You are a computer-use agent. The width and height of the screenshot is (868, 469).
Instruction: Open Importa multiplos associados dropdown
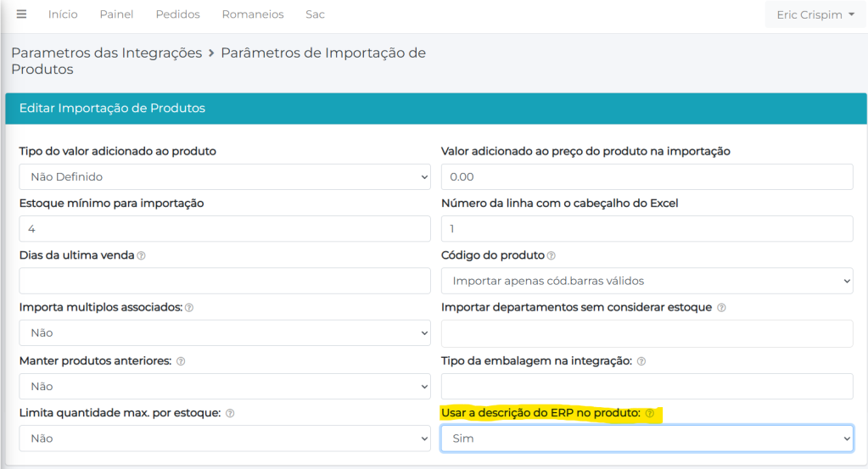(224, 333)
